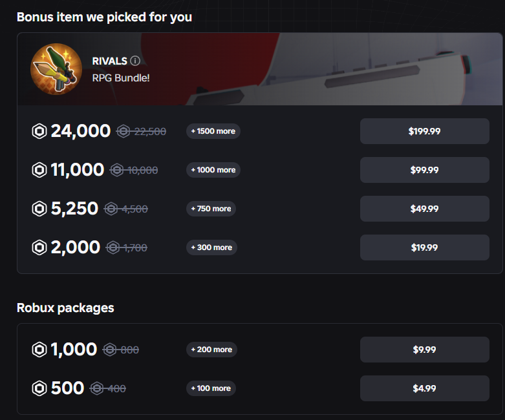The width and height of the screenshot is (505, 420).
Task: Click the Robux icon beside 500
Action: [39, 388]
